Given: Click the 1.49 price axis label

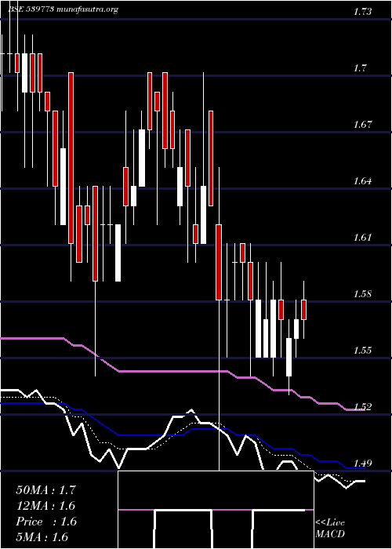Looking at the screenshot, I should tap(362, 464).
